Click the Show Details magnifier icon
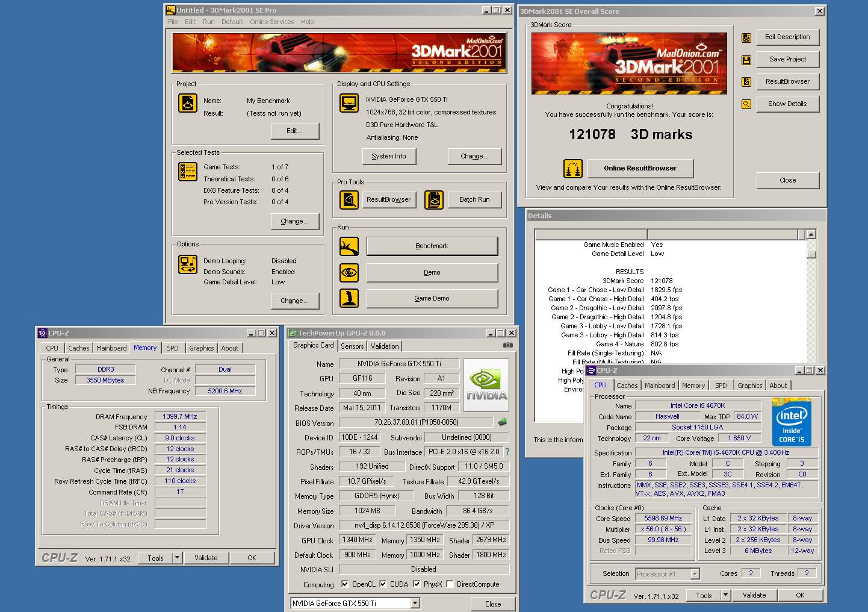This screenshot has height=612, width=868. pos(746,104)
